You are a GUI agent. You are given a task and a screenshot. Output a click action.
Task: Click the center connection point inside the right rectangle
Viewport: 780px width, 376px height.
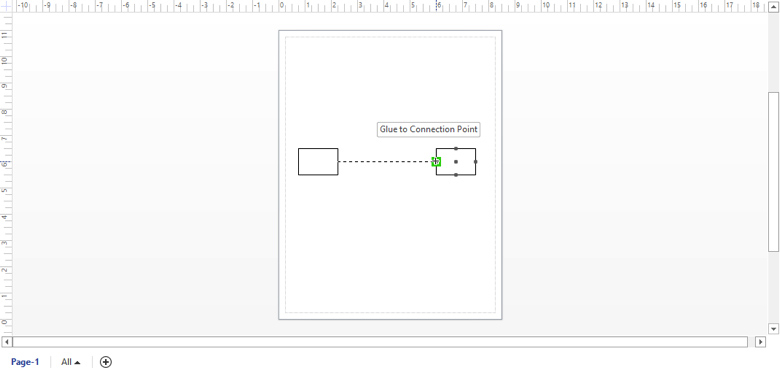pyautogui.click(x=456, y=162)
